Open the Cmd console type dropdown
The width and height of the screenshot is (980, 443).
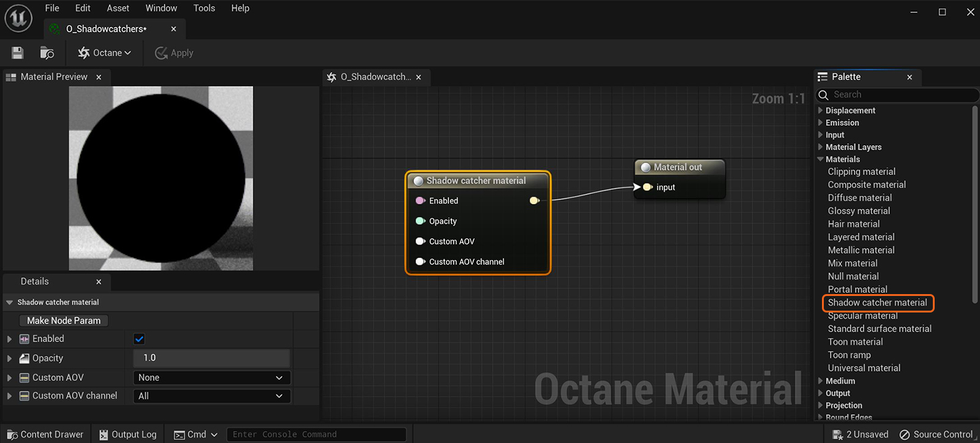(214, 435)
